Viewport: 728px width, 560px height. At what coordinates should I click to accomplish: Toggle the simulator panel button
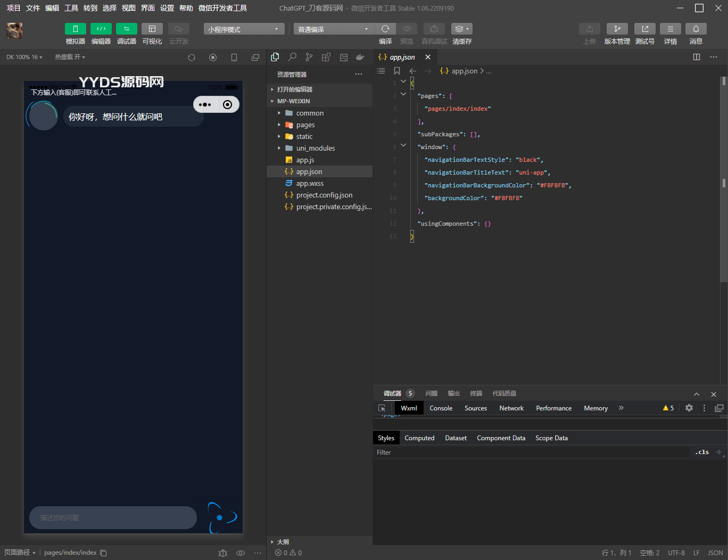(x=75, y=29)
